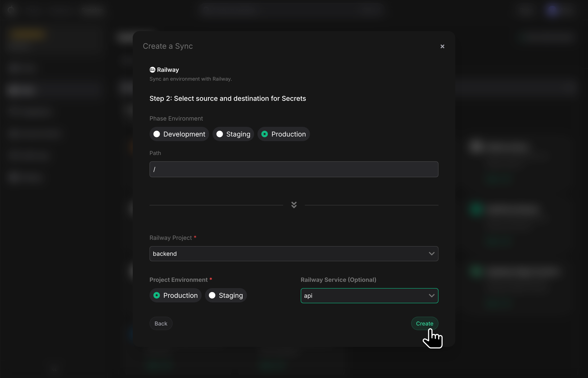Click the Path input field
The width and height of the screenshot is (588, 378).
(294, 169)
